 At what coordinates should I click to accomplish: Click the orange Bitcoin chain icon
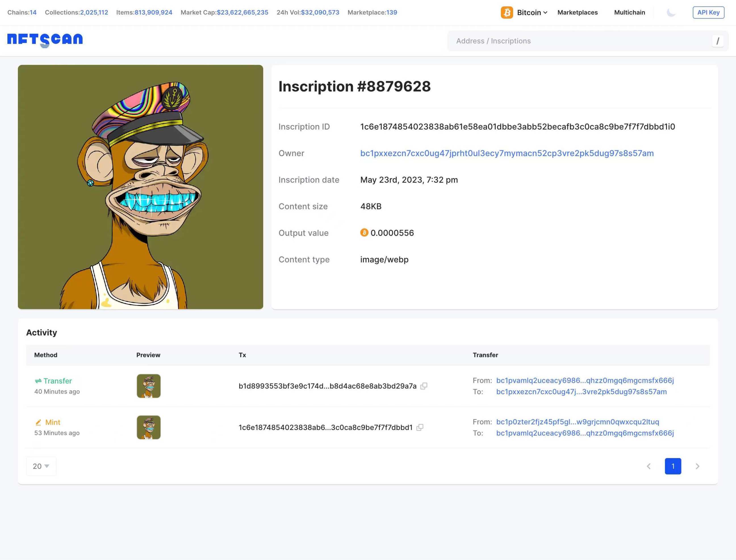507,13
